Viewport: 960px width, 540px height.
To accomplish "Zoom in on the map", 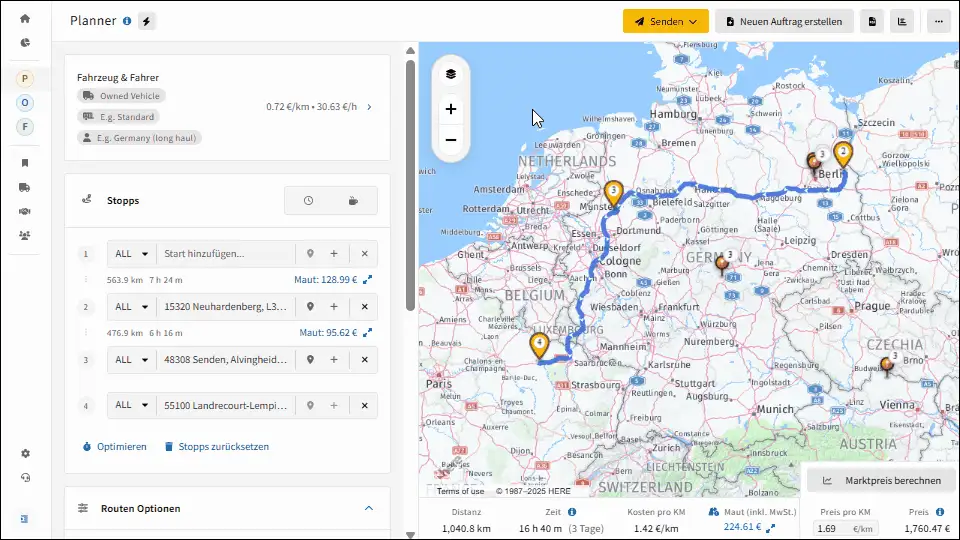I will point(451,109).
